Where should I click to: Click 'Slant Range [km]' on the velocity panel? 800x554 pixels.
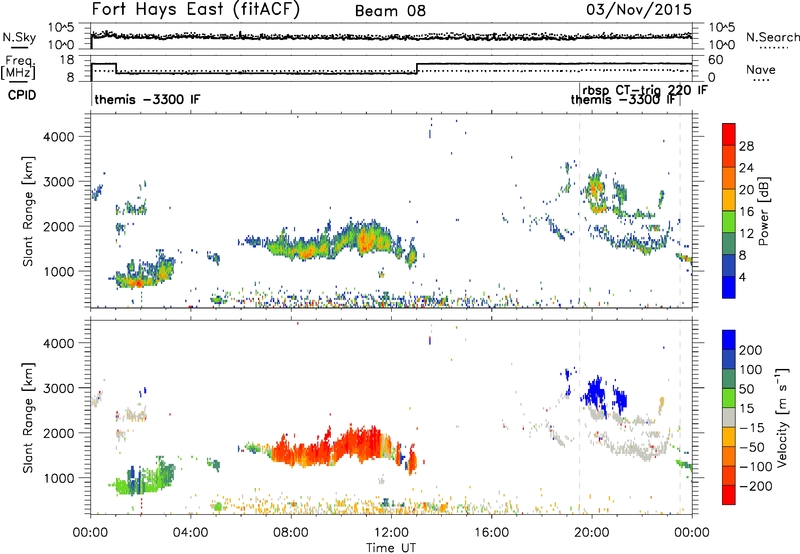coord(28,417)
